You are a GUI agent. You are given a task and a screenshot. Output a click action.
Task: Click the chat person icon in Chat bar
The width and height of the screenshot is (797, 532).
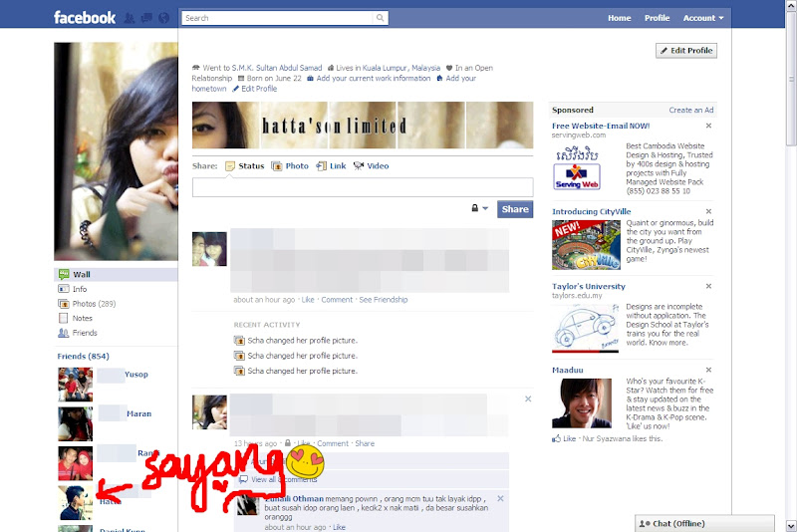(645, 523)
